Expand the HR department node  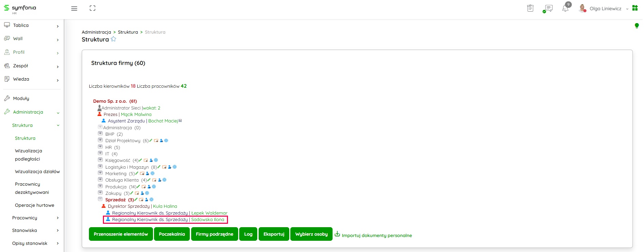[100, 147]
